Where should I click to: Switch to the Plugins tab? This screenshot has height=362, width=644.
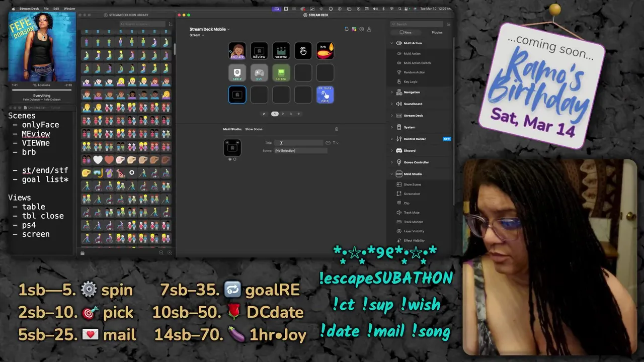tap(437, 32)
